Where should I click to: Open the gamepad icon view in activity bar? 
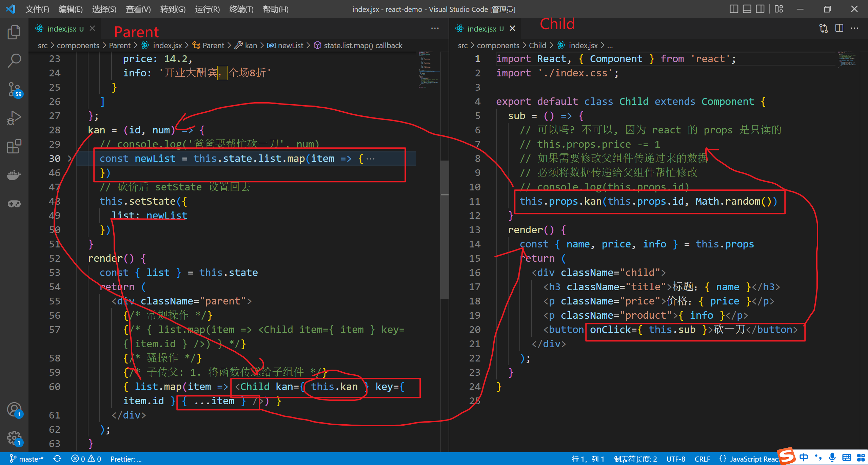(x=14, y=204)
